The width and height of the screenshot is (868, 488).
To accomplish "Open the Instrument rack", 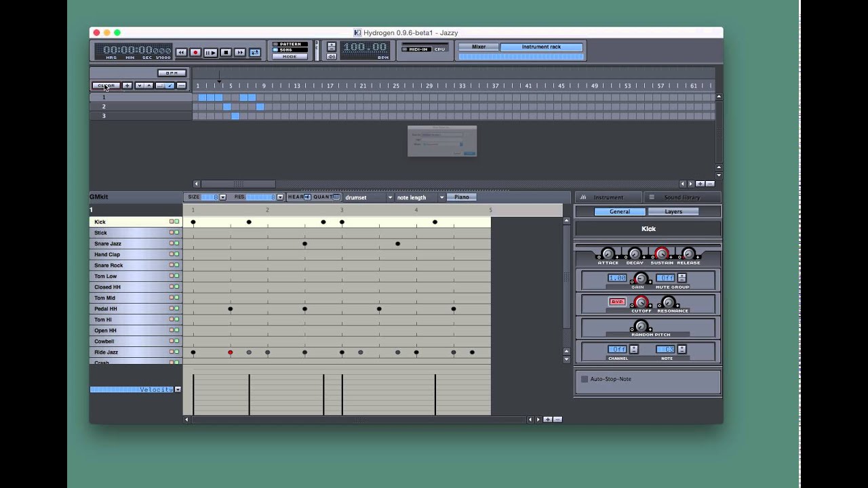I will 541,47.
